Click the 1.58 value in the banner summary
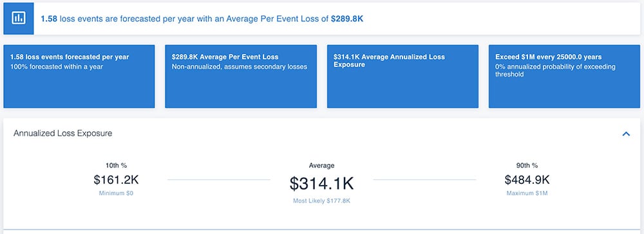 pyautogui.click(x=49, y=19)
